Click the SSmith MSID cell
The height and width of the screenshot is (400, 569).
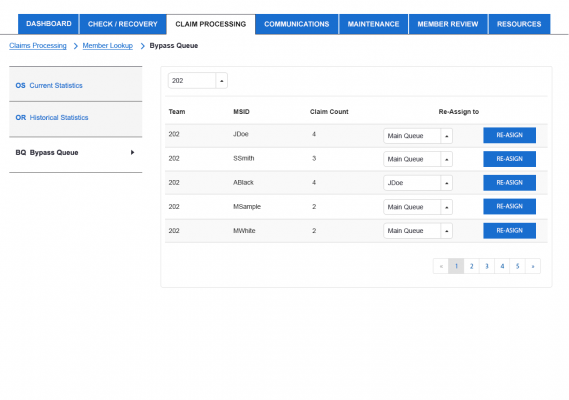pos(243,158)
